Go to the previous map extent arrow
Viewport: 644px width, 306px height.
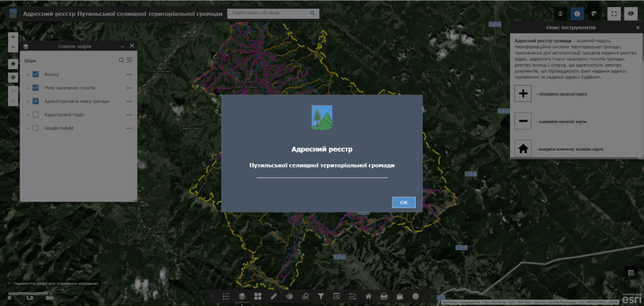[x=13, y=91]
